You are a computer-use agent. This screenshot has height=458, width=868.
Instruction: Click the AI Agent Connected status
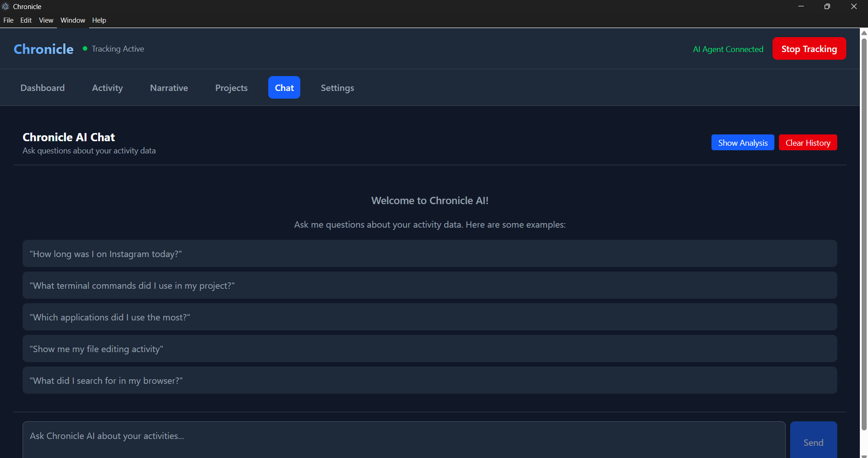click(728, 49)
